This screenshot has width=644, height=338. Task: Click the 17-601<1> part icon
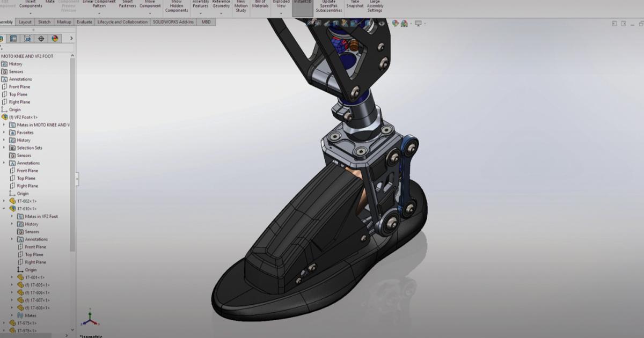coord(20,277)
